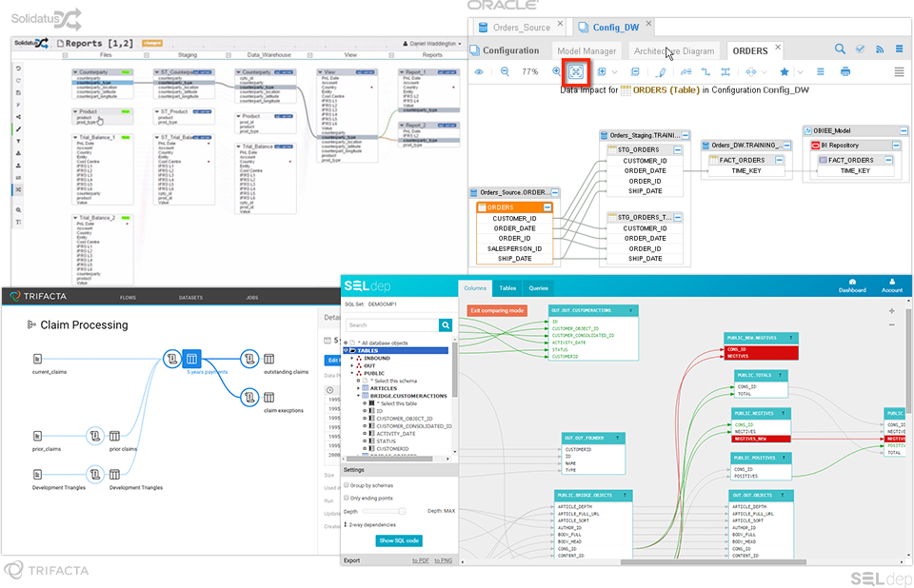Image resolution: width=914 pixels, height=588 pixels.
Task: Open the Daniel Waddington user dropdown
Action: pyautogui.click(x=433, y=44)
